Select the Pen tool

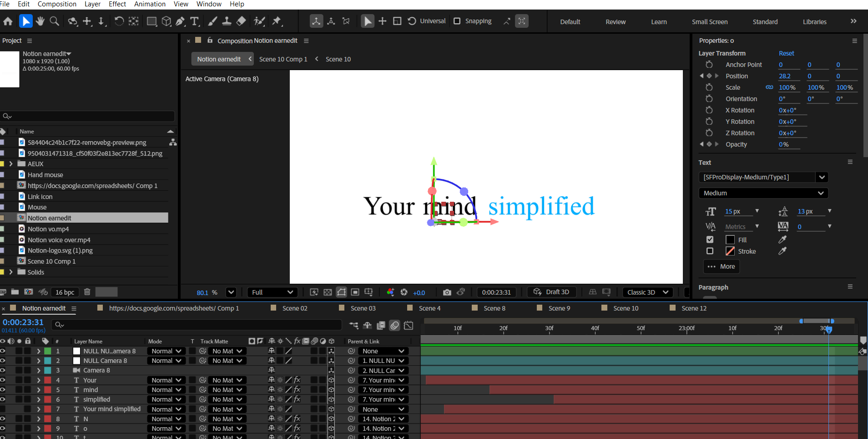click(x=180, y=21)
